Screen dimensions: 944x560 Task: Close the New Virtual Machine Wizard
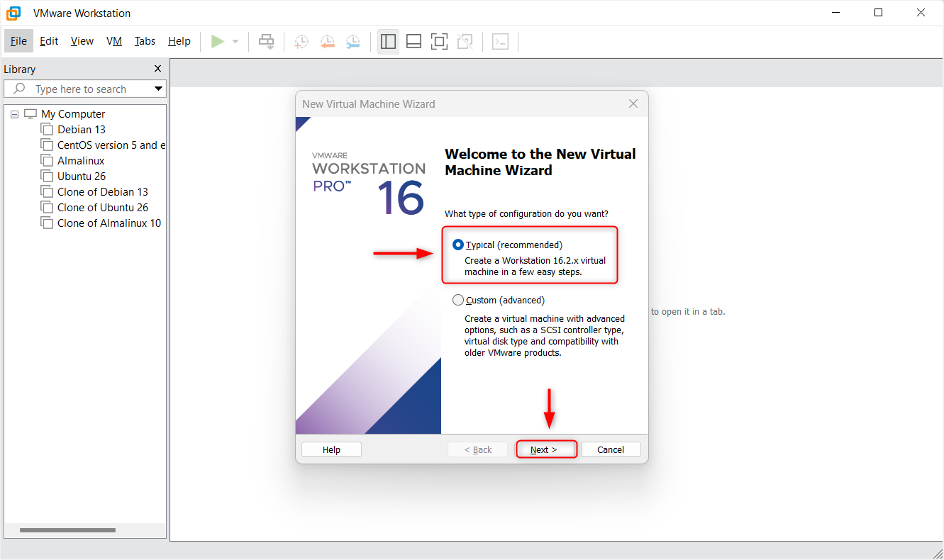coord(633,103)
